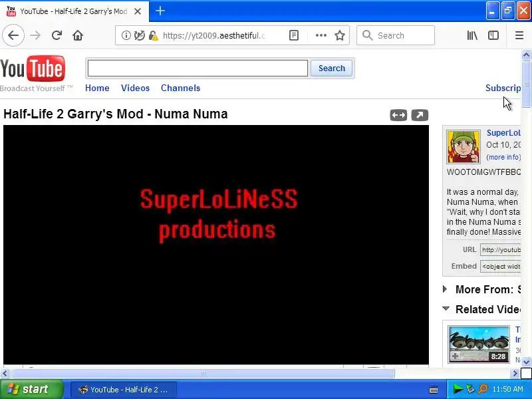Click the safely remove hardware tray icon
This screenshot has width=532, height=399.
470,389
